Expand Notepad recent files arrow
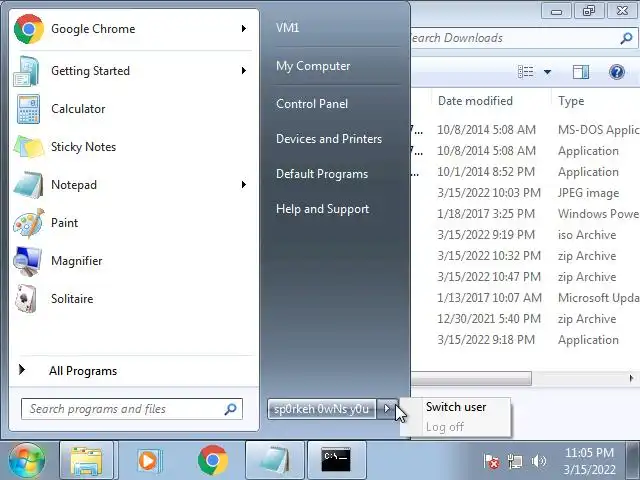The image size is (640, 480). (244, 184)
